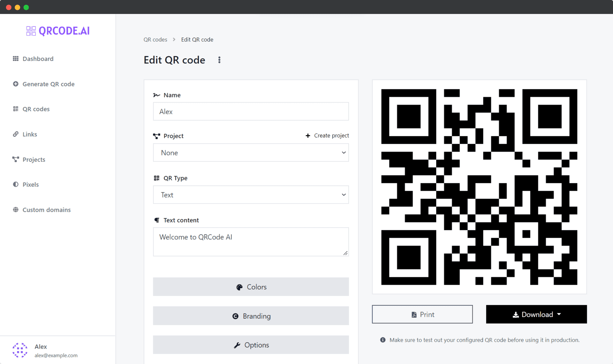This screenshot has height=364, width=613.
Task: Close the window with red button
Action: 9,7
